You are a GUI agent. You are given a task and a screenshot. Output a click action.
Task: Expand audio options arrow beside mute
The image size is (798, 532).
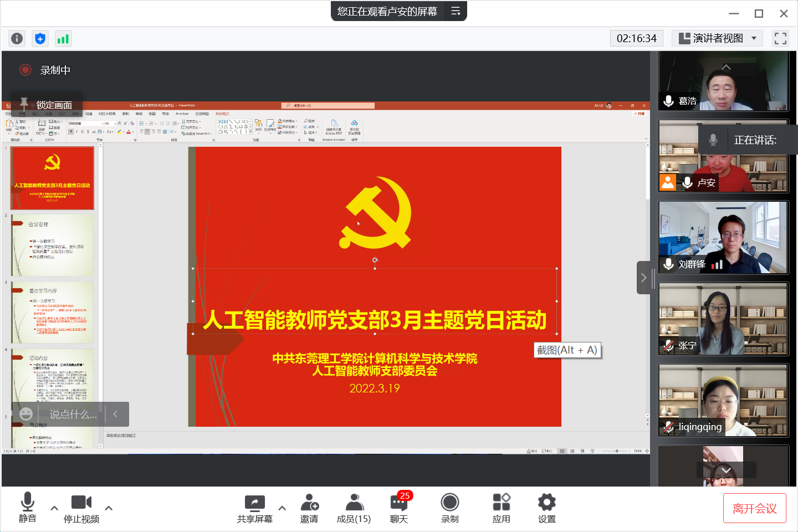pos(54,508)
